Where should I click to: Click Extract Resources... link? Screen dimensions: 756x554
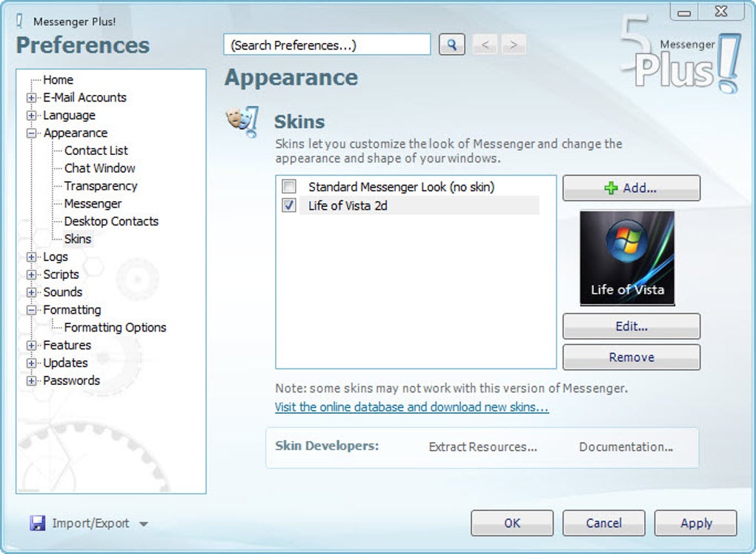click(483, 447)
